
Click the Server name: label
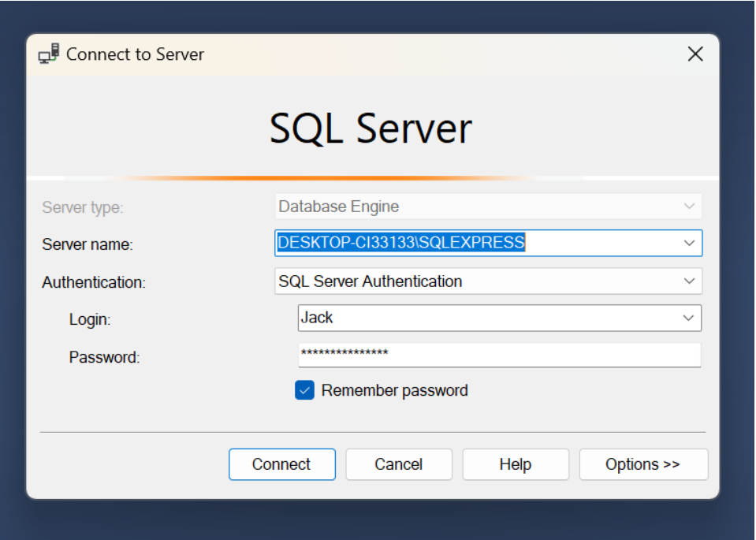(x=88, y=244)
